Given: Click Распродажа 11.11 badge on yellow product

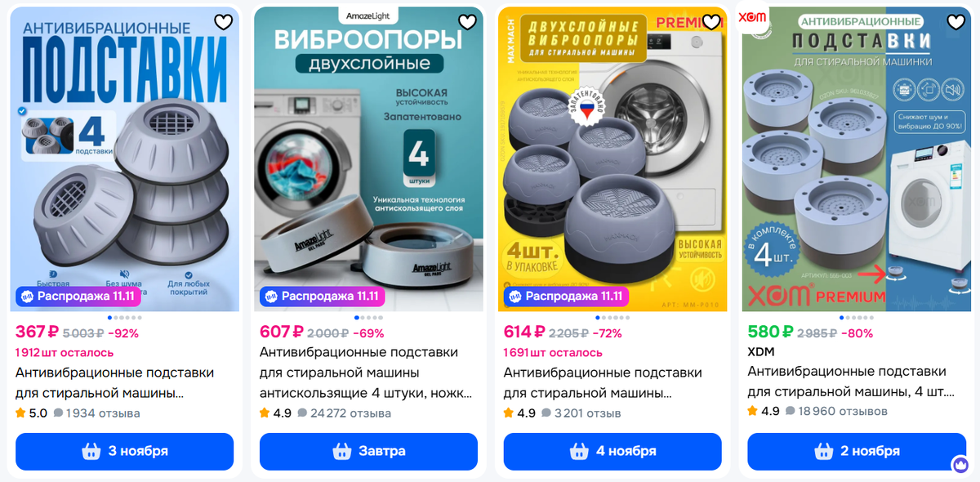Looking at the screenshot, I should 566,296.
